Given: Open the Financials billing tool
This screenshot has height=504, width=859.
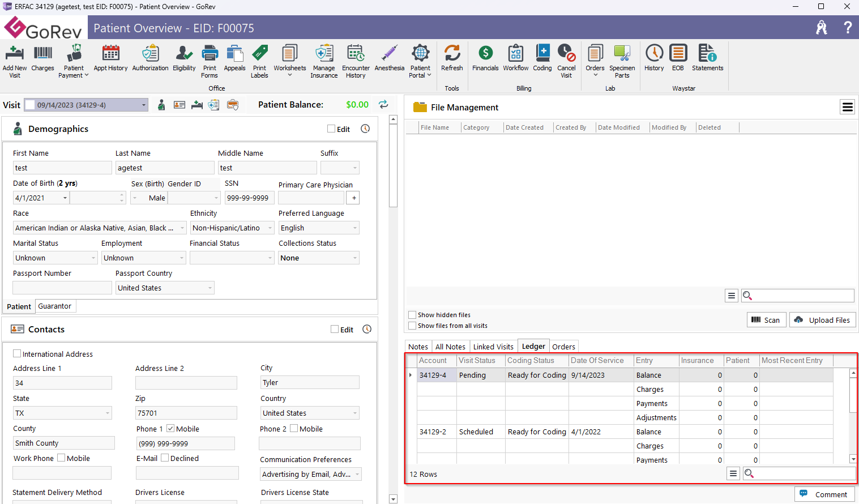Looking at the screenshot, I should point(485,57).
